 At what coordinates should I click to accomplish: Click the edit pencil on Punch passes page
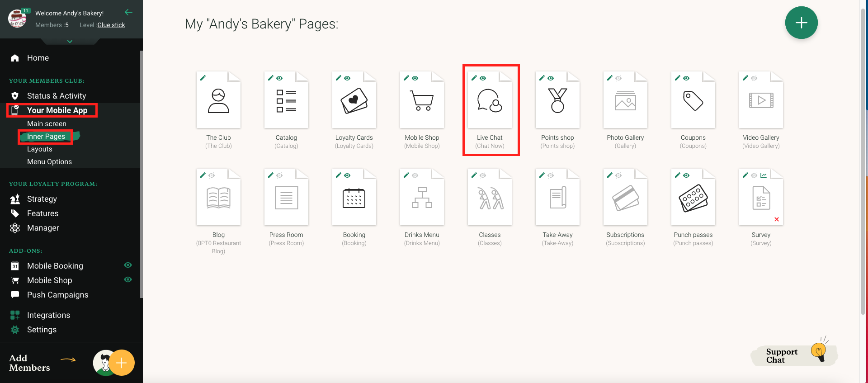(678, 175)
